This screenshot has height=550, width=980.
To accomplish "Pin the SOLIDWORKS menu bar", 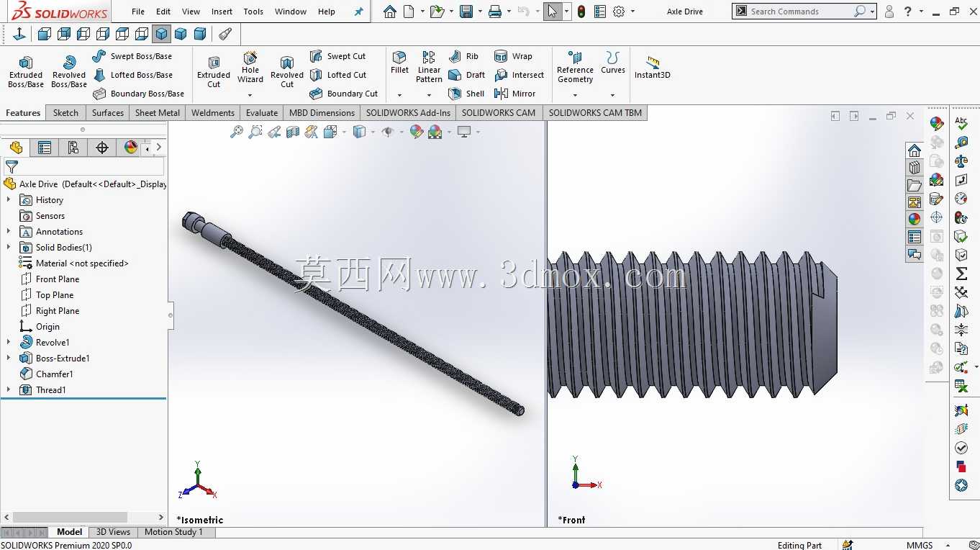I will [359, 12].
